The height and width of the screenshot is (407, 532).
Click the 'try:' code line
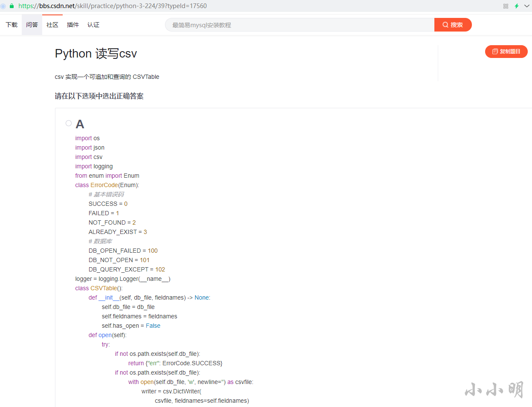tap(106, 344)
